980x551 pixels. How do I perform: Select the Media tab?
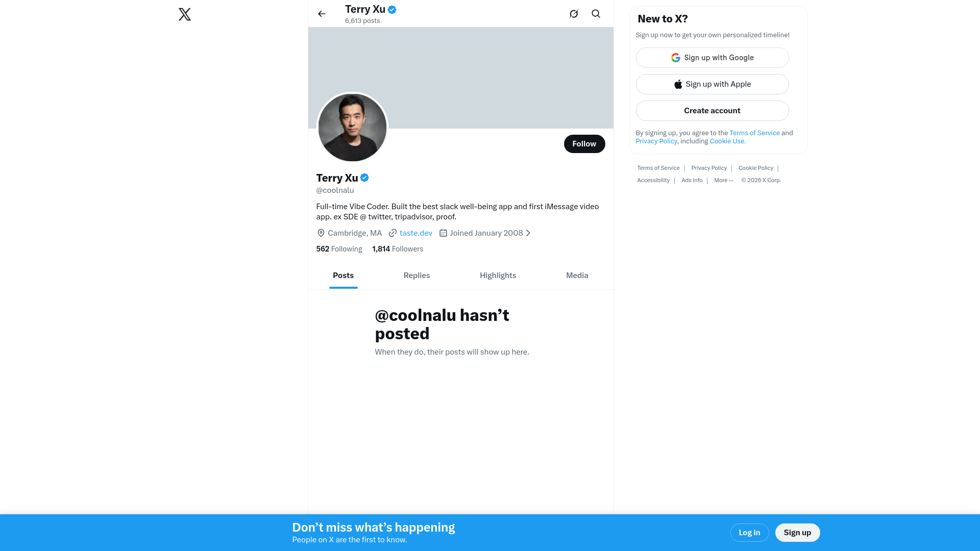click(x=577, y=275)
